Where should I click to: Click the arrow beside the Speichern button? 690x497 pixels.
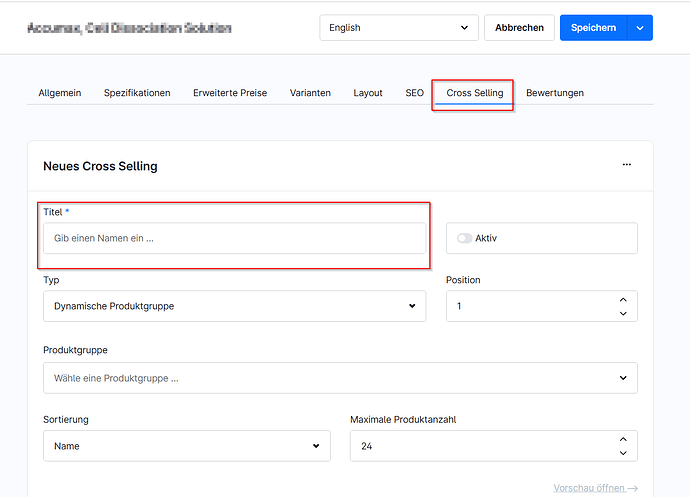click(640, 28)
